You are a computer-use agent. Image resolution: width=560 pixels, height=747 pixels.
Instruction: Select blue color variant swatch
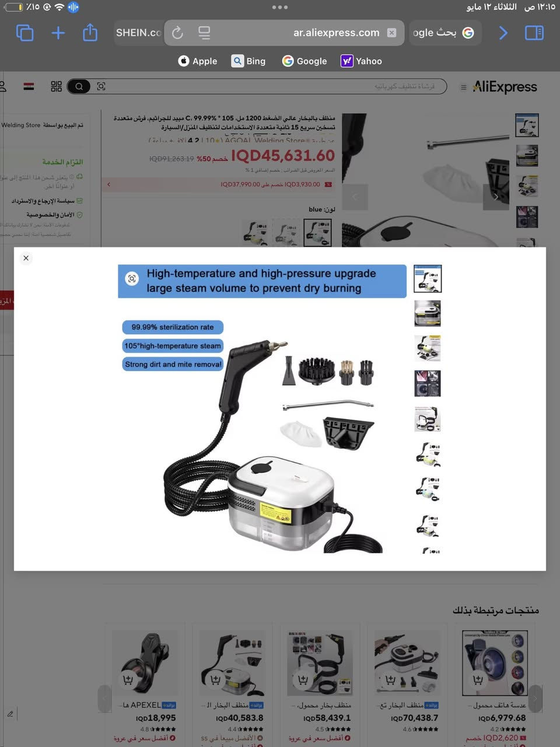tap(318, 232)
